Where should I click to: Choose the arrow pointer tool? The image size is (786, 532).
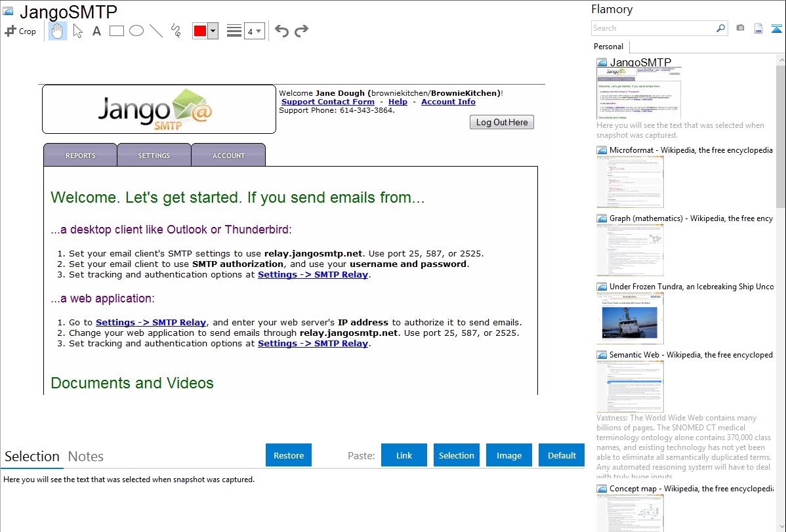(x=77, y=31)
